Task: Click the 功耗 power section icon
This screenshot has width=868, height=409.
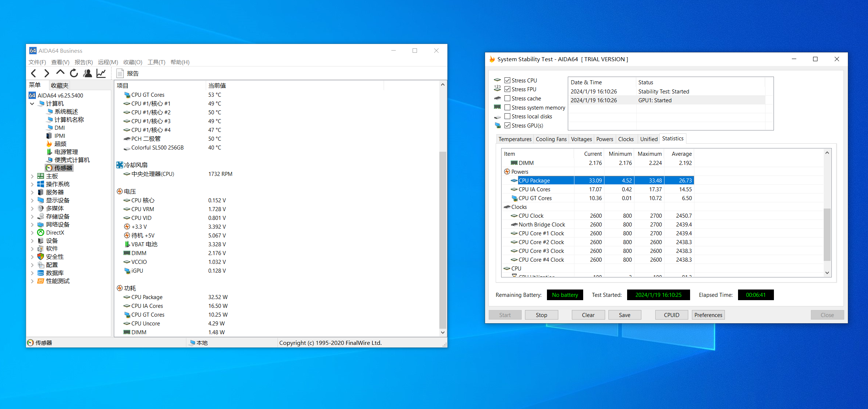Action: point(120,288)
